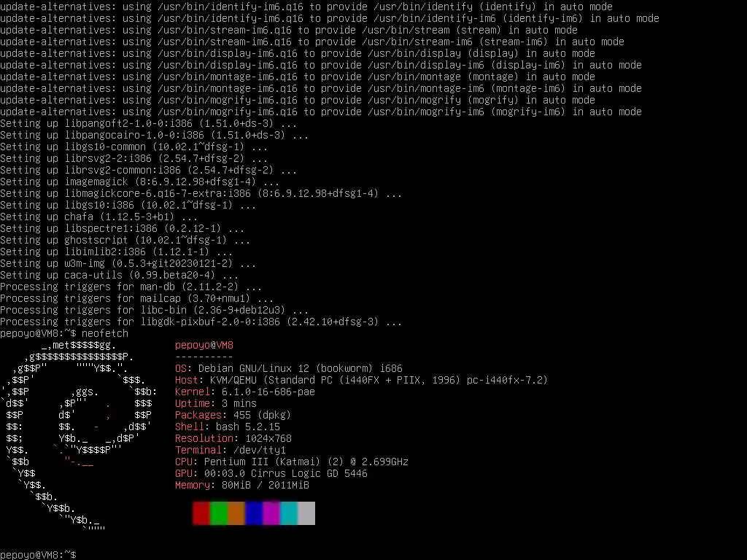Click the CPU: Pentium III (Katmai) line
Viewport: 747px width, 560px height.
point(292,462)
